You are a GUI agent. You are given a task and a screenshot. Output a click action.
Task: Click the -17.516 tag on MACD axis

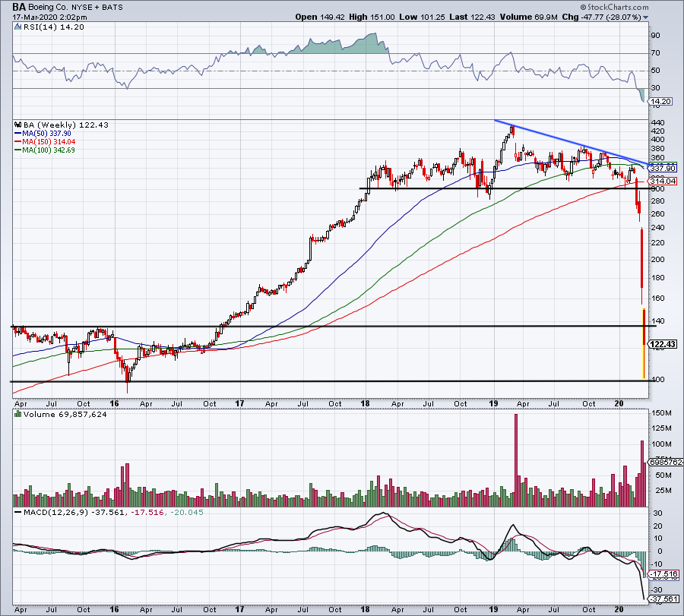click(x=664, y=574)
